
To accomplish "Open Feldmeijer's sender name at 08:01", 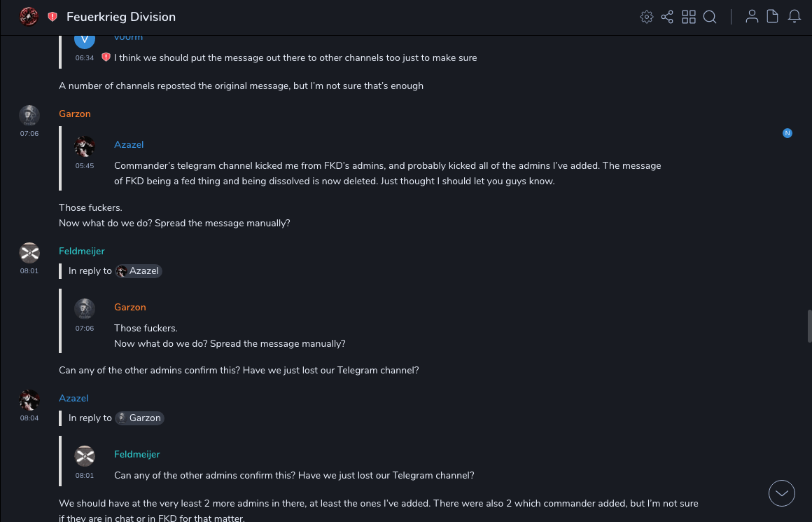I will [x=81, y=252].
